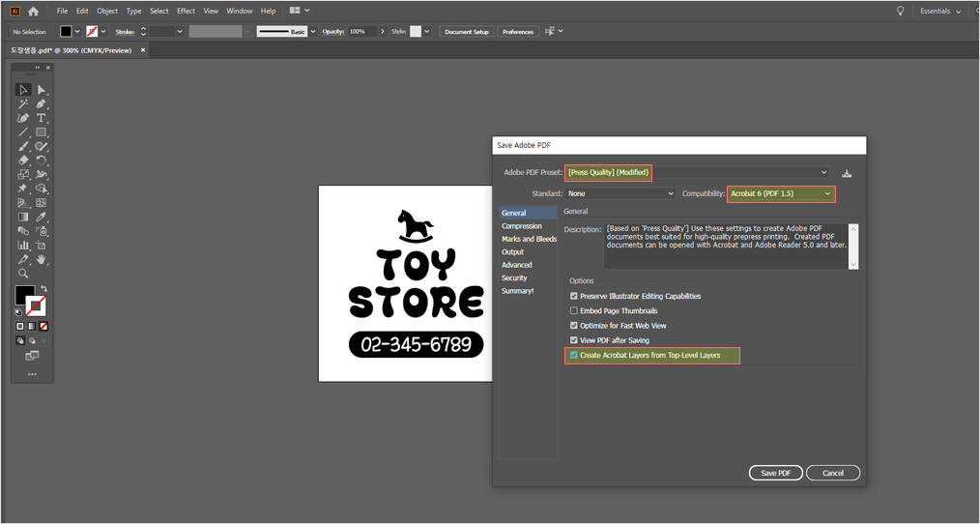Click the Change Screen Mode icon

click(32, 356)
